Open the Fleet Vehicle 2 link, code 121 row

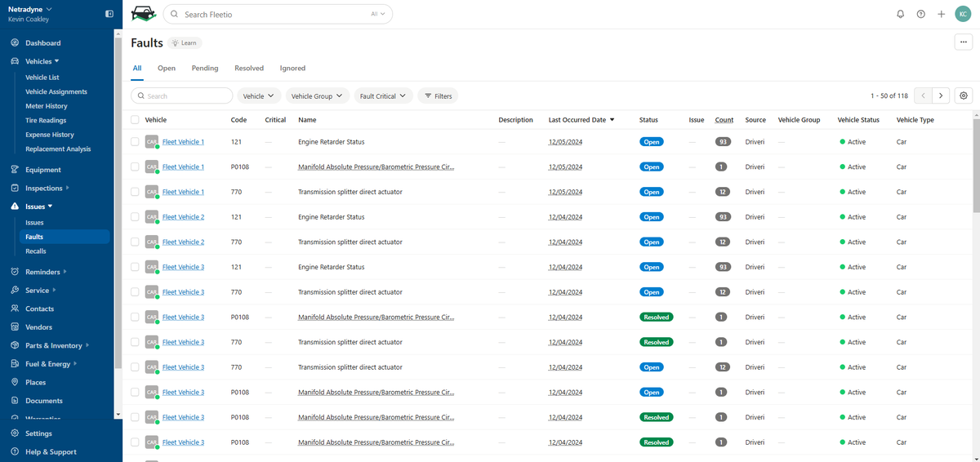coord(183,217)
